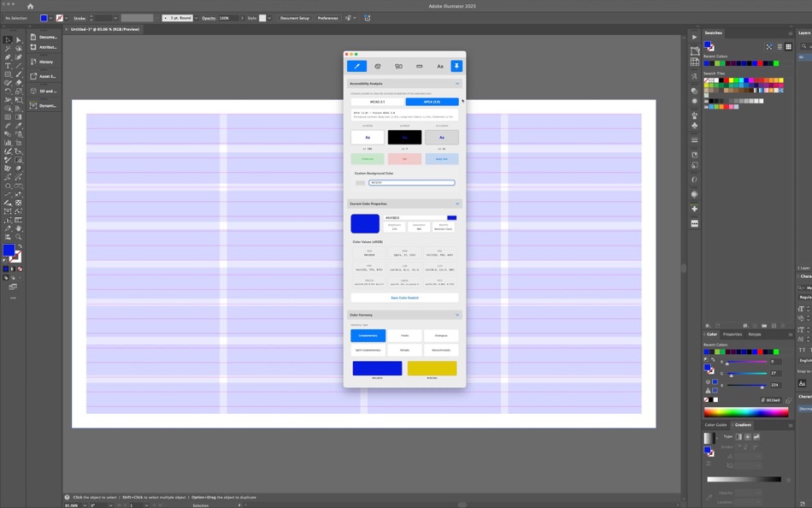Select the Pen tool in the toolbar
The height and width of the screenshot is (508, 812).
click(8, 57)
